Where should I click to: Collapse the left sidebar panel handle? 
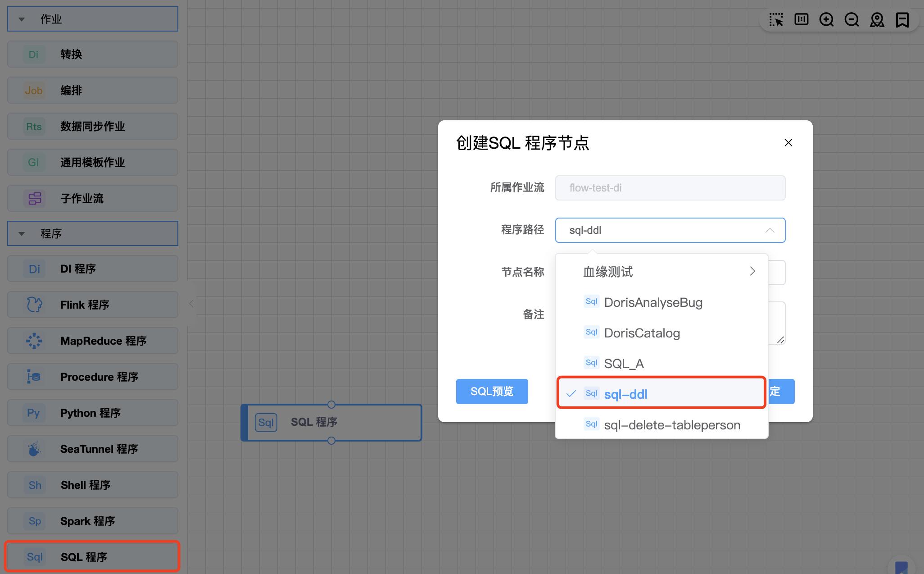coord(191,304)
